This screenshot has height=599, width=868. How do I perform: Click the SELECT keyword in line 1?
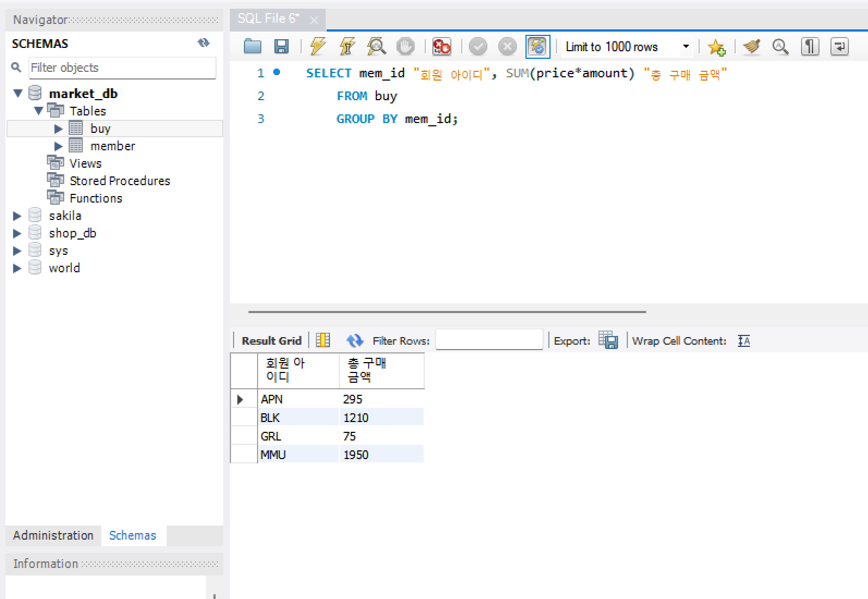tap(329, 73)
